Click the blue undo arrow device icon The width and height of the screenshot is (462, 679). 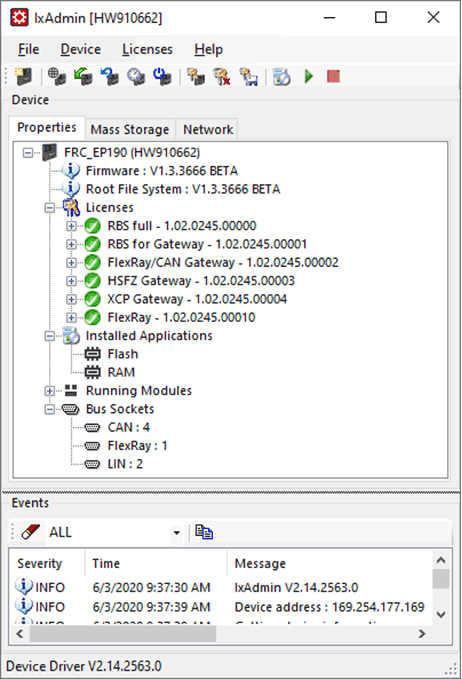[110, 77]
